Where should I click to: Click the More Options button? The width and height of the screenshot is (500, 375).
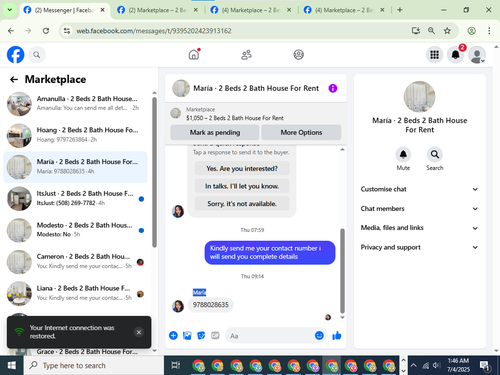coord(301,132)
